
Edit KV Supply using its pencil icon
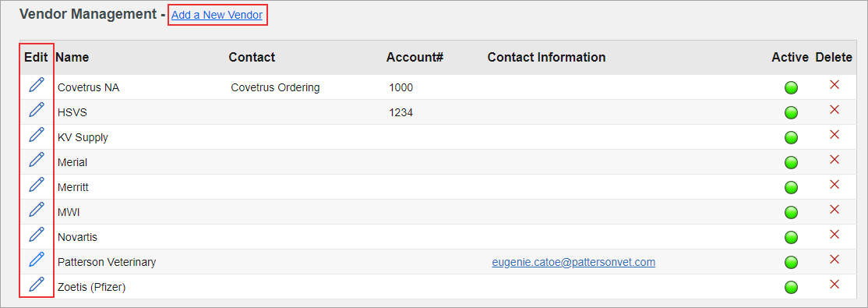36,135
